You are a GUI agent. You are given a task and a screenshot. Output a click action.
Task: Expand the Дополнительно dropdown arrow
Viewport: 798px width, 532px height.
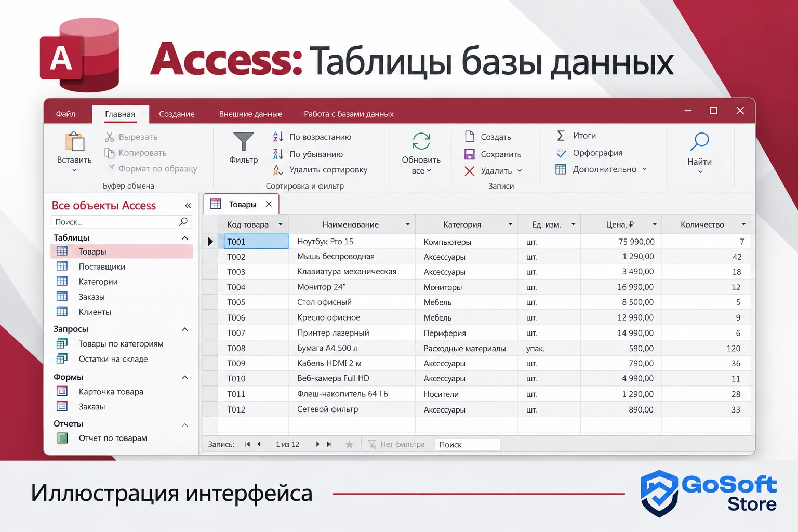(x=644, y=169)
